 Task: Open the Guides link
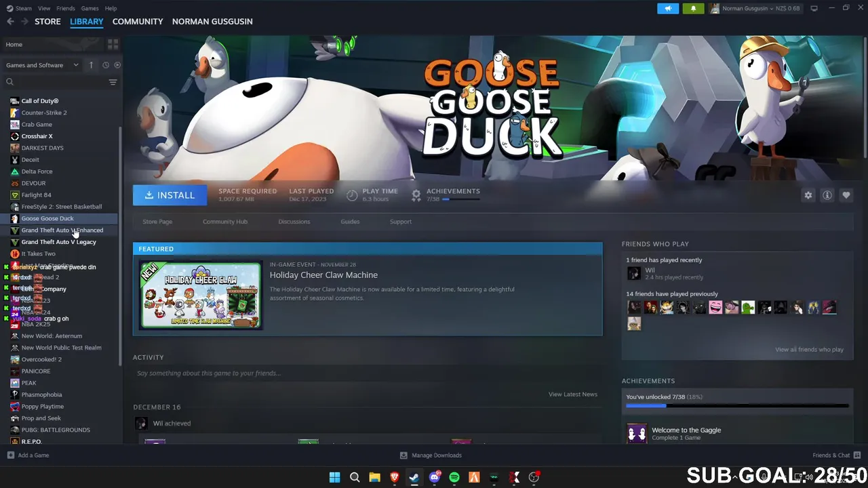[x=350, y=222]
